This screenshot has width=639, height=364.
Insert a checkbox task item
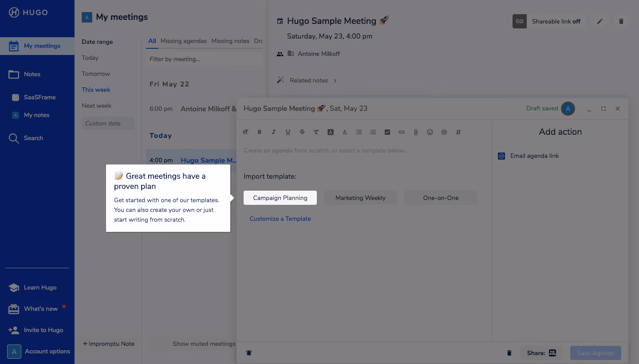[x=387, y=132]
